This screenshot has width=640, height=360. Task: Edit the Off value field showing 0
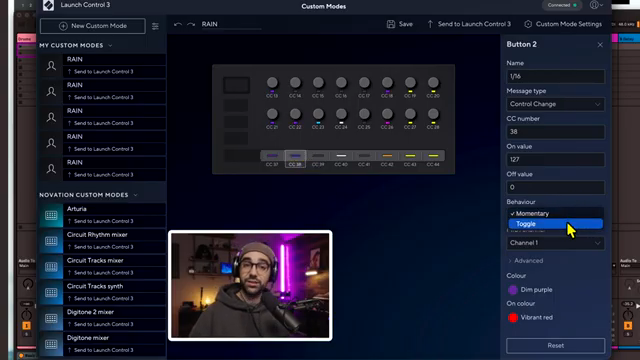(x=556, y=187)
